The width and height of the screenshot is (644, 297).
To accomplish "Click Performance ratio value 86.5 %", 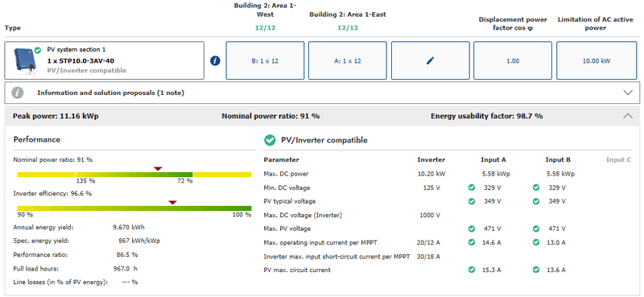I will coord(127,254).
